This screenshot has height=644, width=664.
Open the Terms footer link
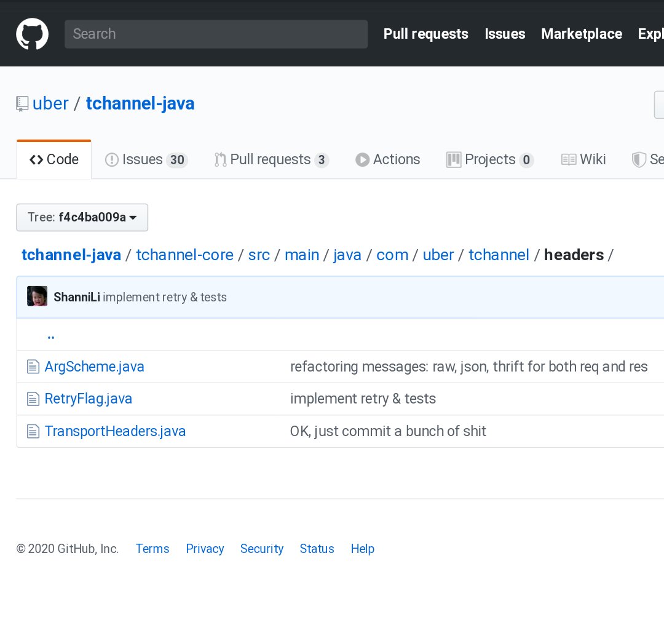pyautogui.click(x=152, y=549)
